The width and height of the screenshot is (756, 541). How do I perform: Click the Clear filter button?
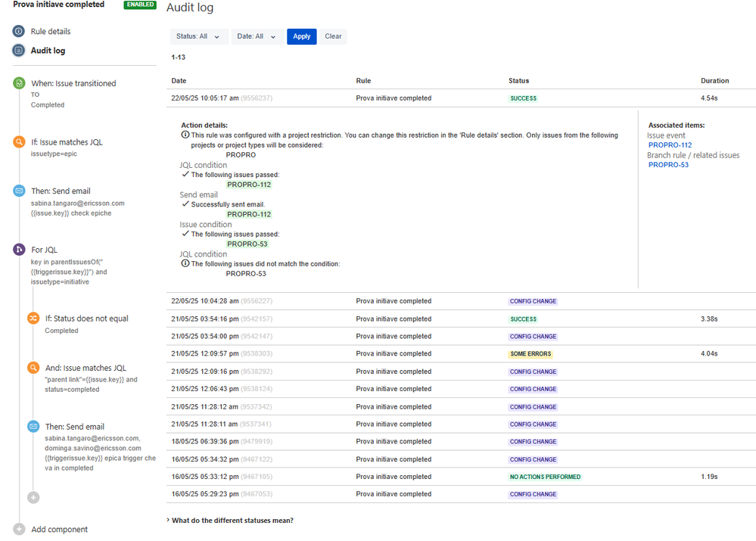point(333,36)
